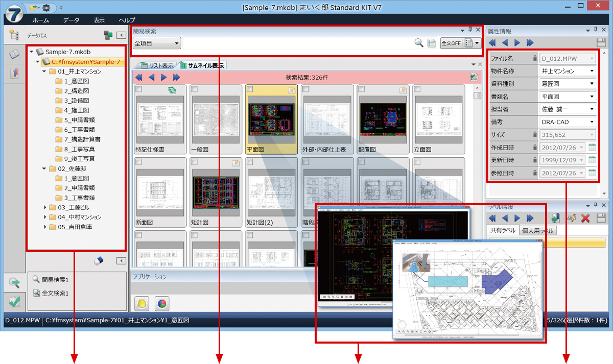
Task: Switch to the リスト表示 tab
Action: point(157,65)
